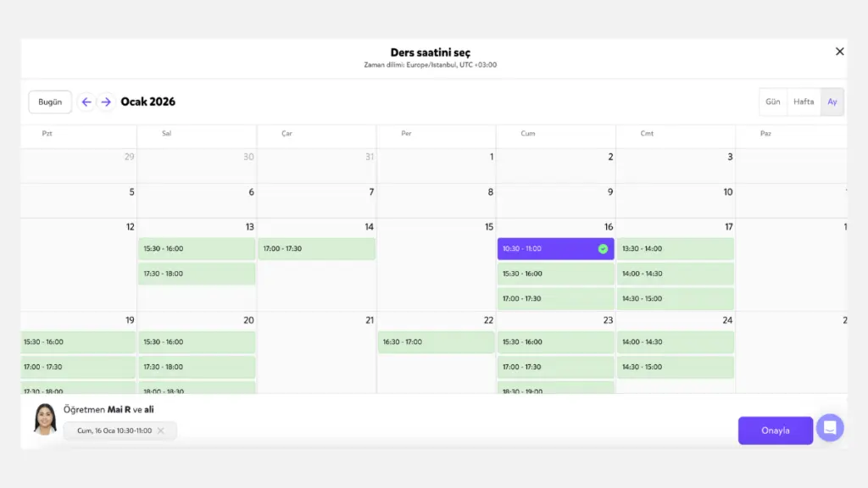Pick the 17:00 - 17:30 slot on Wednesday 14
Screen dimensions: 868x488
point(316,249)
